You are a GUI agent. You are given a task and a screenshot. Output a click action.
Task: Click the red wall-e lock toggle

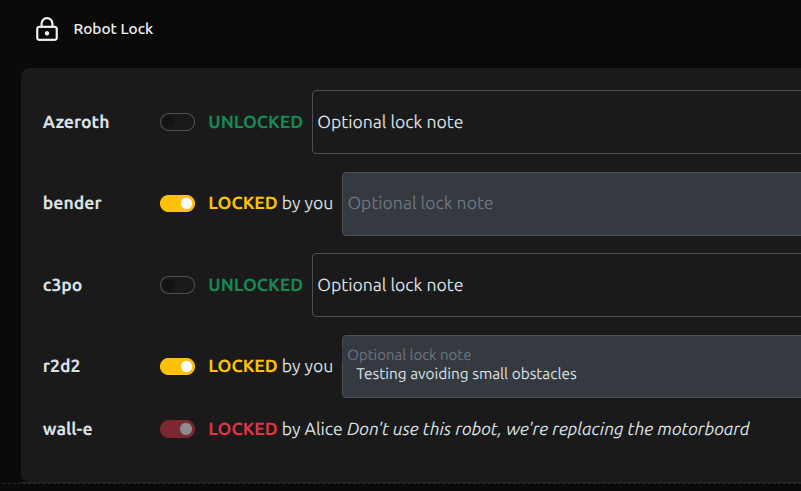pos(177,429)
